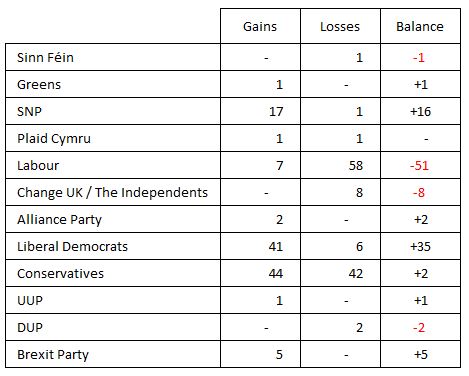Click the Alliance Party row label

[x=59, y=219]
